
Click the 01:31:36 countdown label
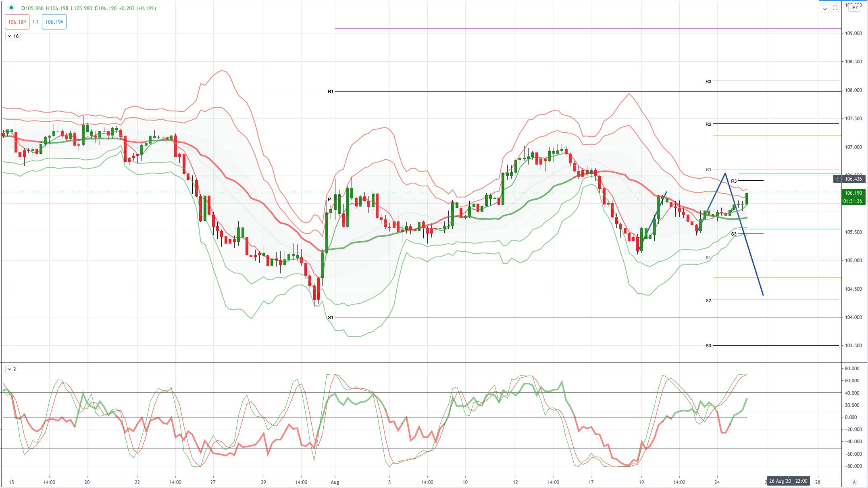[853, 201]
